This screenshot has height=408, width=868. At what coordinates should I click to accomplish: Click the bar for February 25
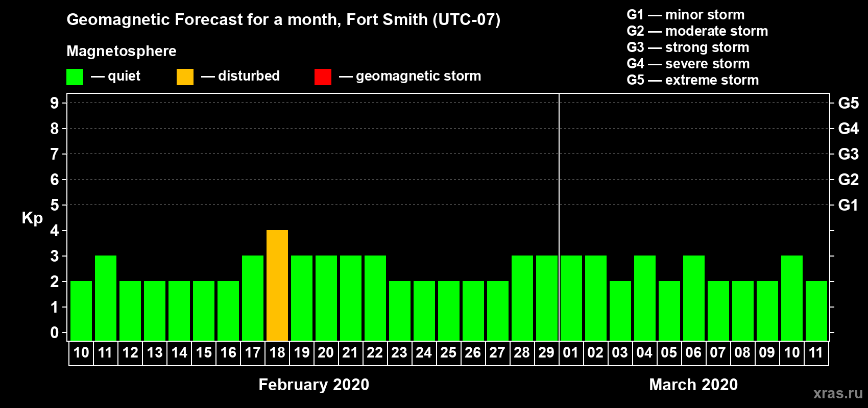tap(449, 311)
